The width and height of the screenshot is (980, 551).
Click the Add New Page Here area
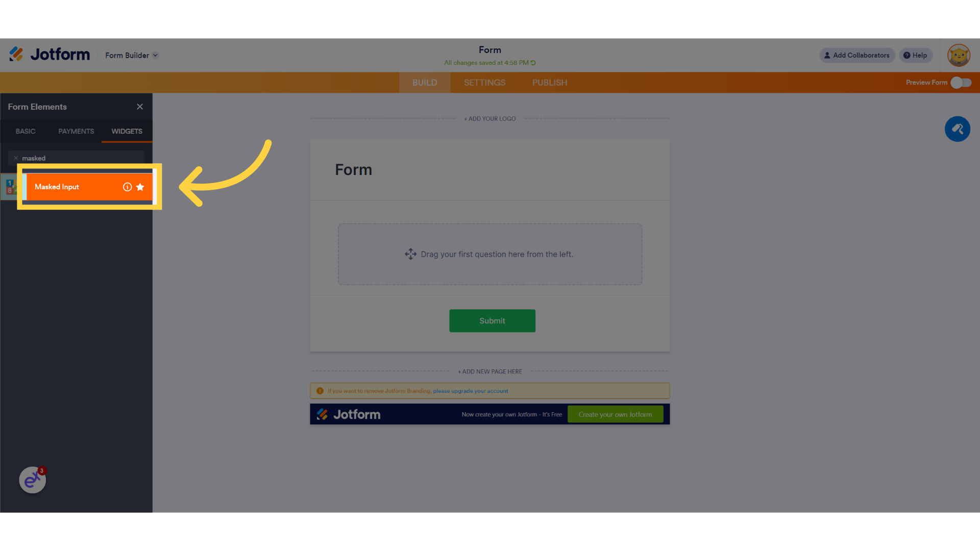(490, 371)
